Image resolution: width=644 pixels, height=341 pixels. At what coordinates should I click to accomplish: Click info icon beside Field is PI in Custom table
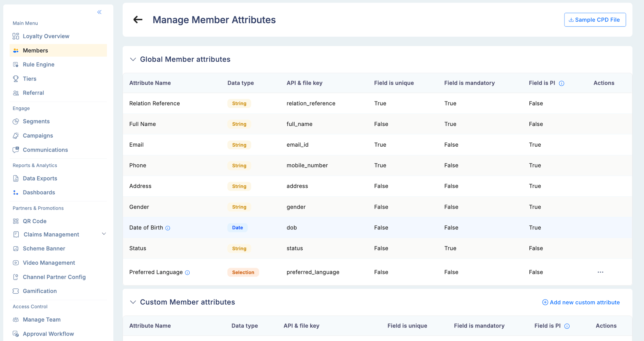tap(567, 326)
